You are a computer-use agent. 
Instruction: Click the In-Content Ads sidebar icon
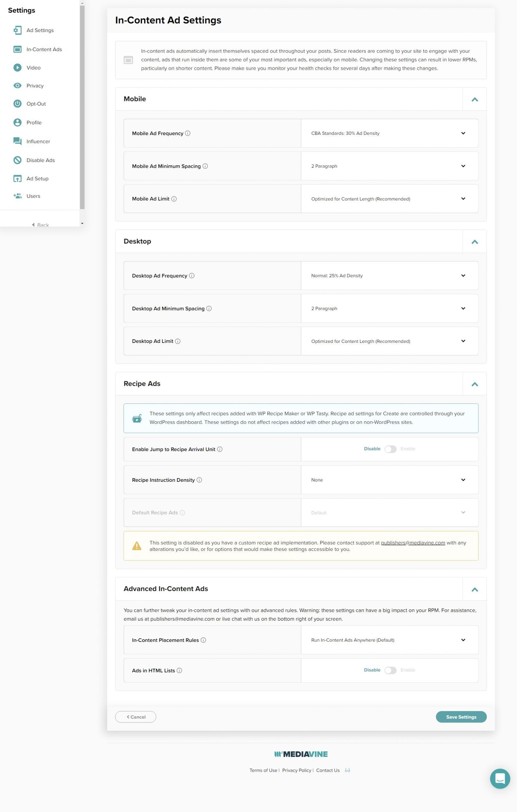(17, 49)
